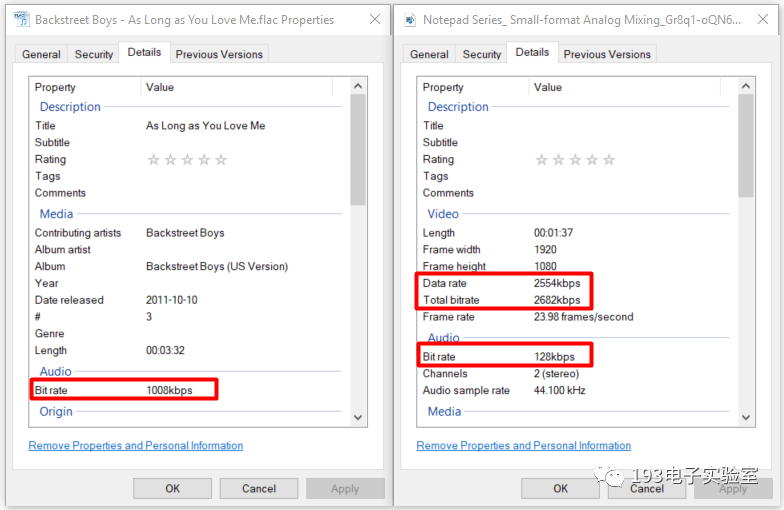Open Previous Versions tab in right dialog
784x510 pixels.
click(607, 55)
